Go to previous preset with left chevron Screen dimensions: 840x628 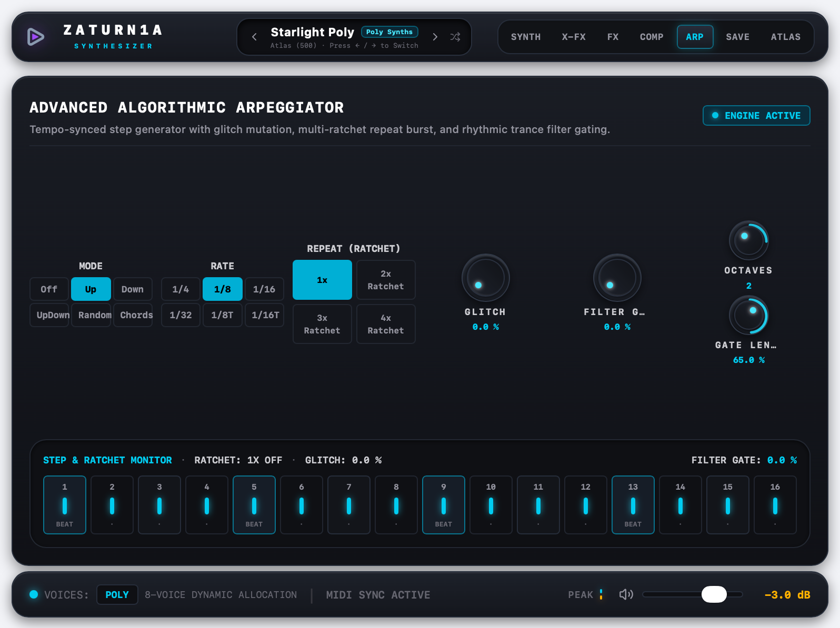(254, 37)
